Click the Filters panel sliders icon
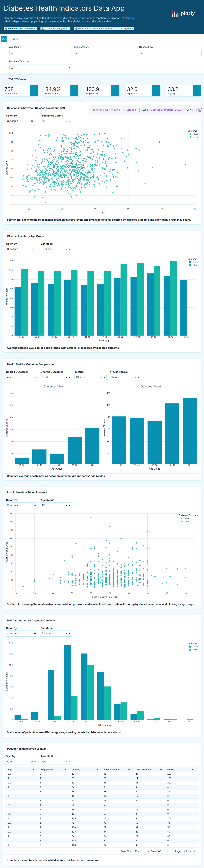Viewport: 204px width, 868px height. click(4, 39)
